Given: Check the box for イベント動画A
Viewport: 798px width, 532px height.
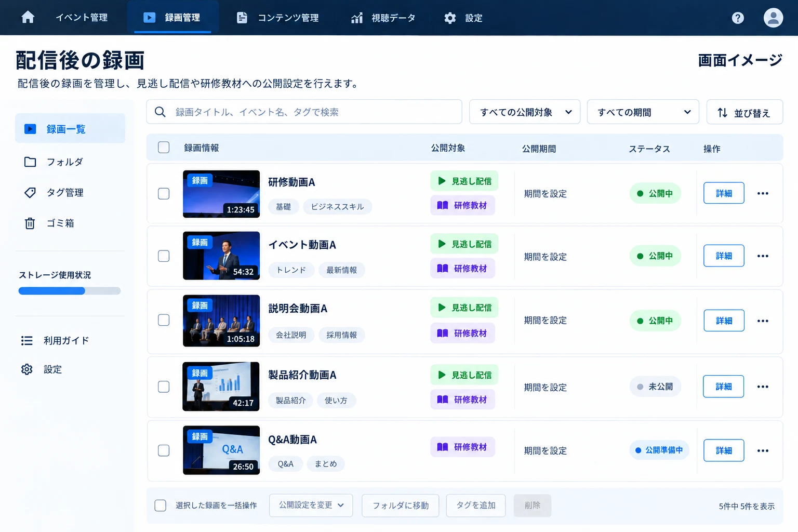Looking at the screenshot, I should pos(164,256).
